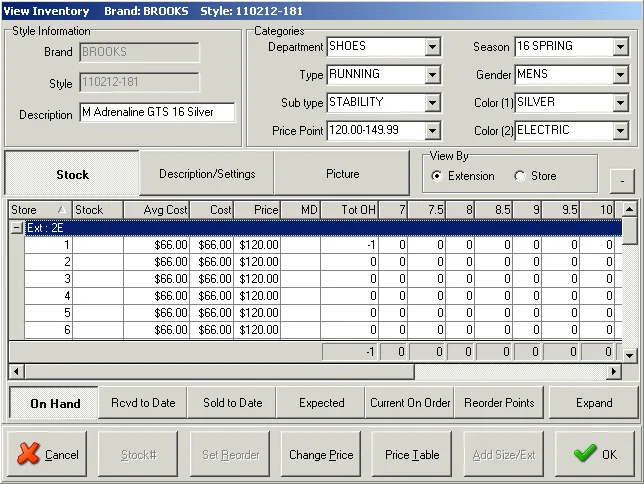
Task: Select store 2 row number cell
Action: [x=48, y=262]
